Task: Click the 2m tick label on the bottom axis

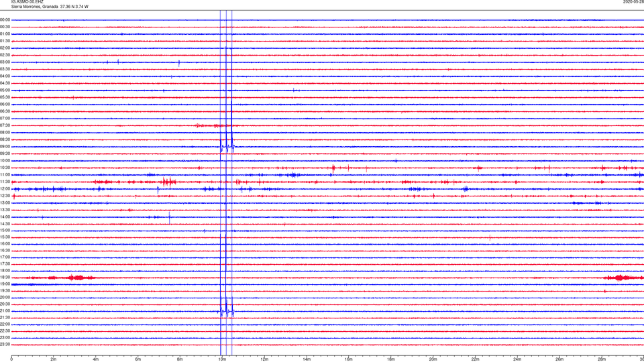Action: point(54,359)
